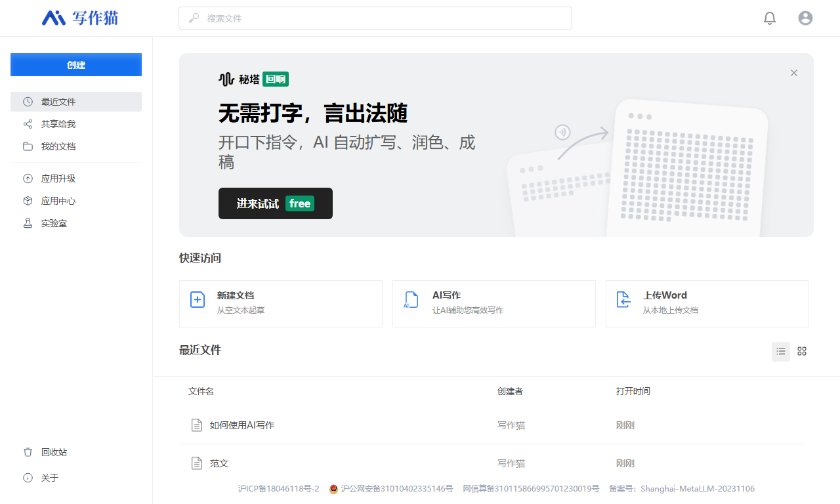Click the green 回响 badge in the banner

point(276,79)
